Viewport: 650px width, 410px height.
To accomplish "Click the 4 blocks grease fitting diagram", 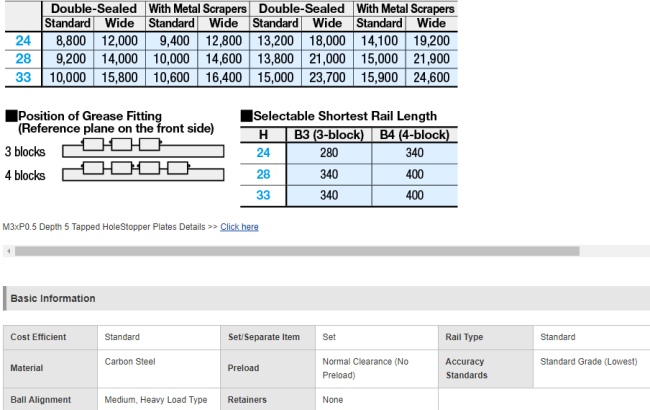I will tap(142, 175).
